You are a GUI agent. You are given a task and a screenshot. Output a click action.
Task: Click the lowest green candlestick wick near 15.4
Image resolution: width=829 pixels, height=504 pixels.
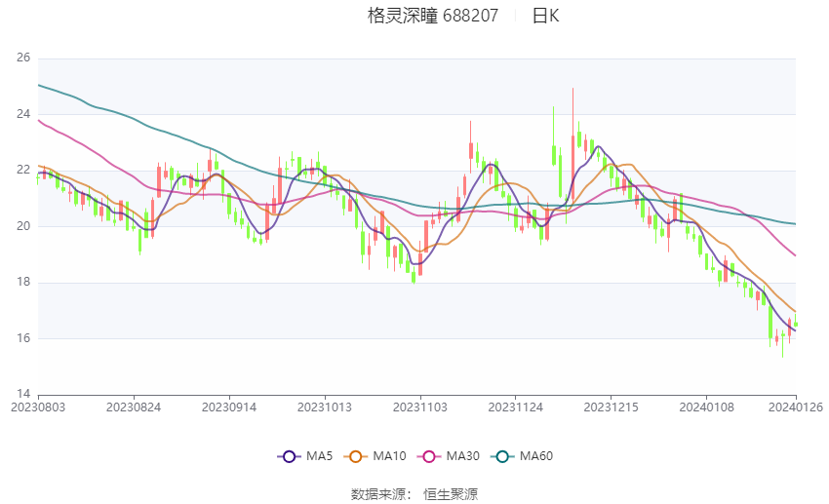(x=783, y=343)
